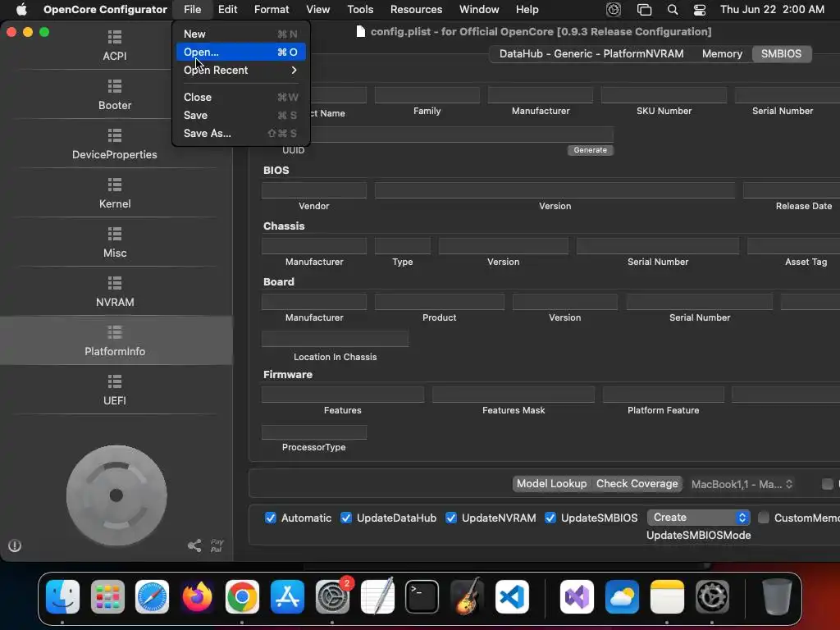Open the Tools menu in menu bar
The width and height of the screenshot is (840, 630).
[x=360, y=10]
